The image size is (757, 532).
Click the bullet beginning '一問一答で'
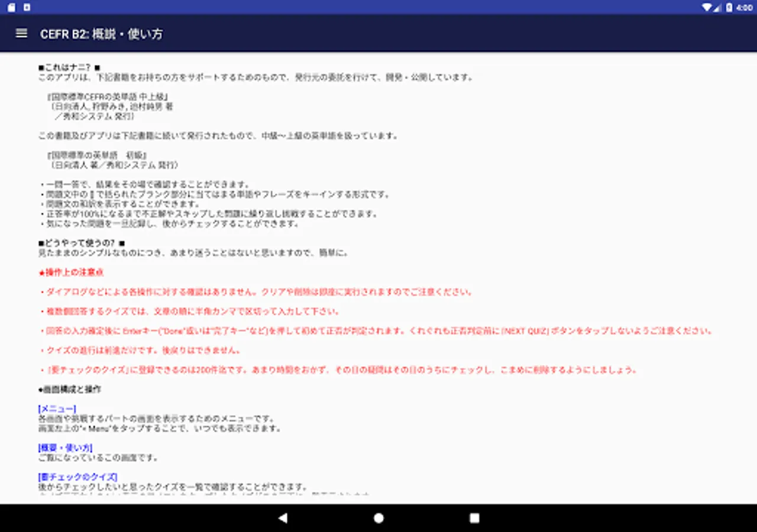click(145, 184)
